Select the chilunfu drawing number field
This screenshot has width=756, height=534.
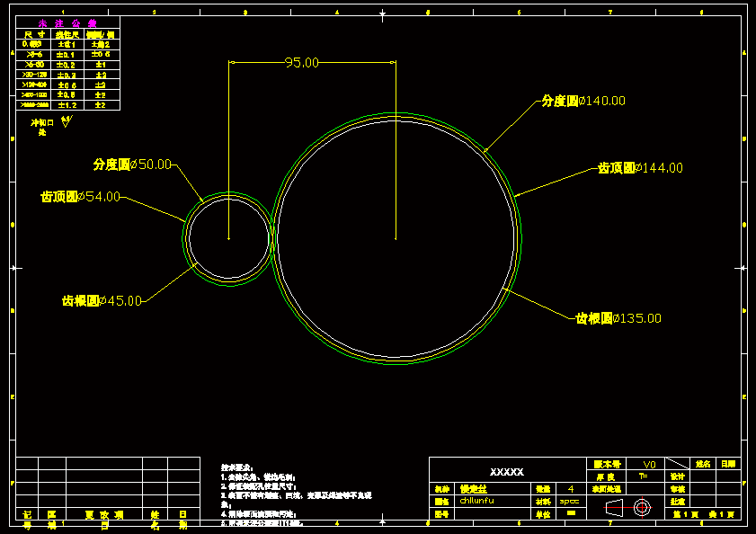(x=476, y=501)
